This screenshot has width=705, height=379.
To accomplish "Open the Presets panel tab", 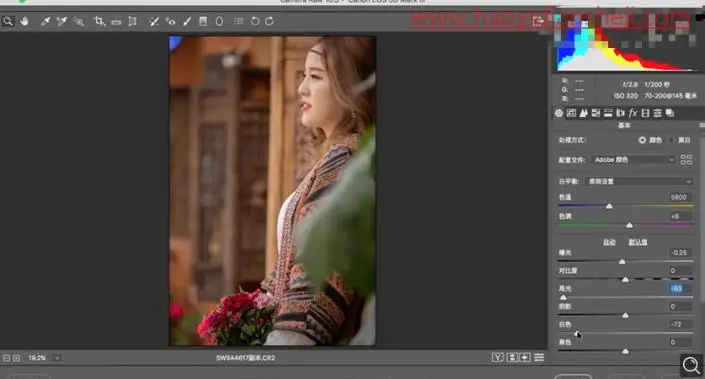I will (657, 113).
